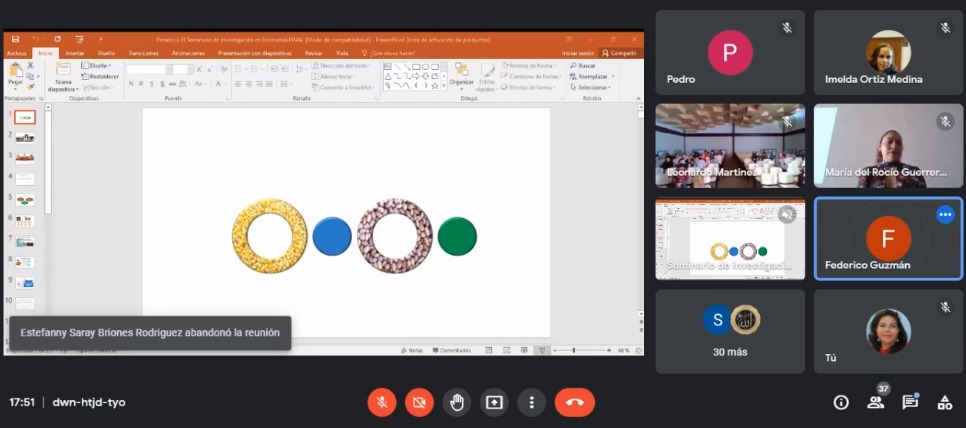Open the Transiciones ribbon tab
966x428 pixels.
143,53
